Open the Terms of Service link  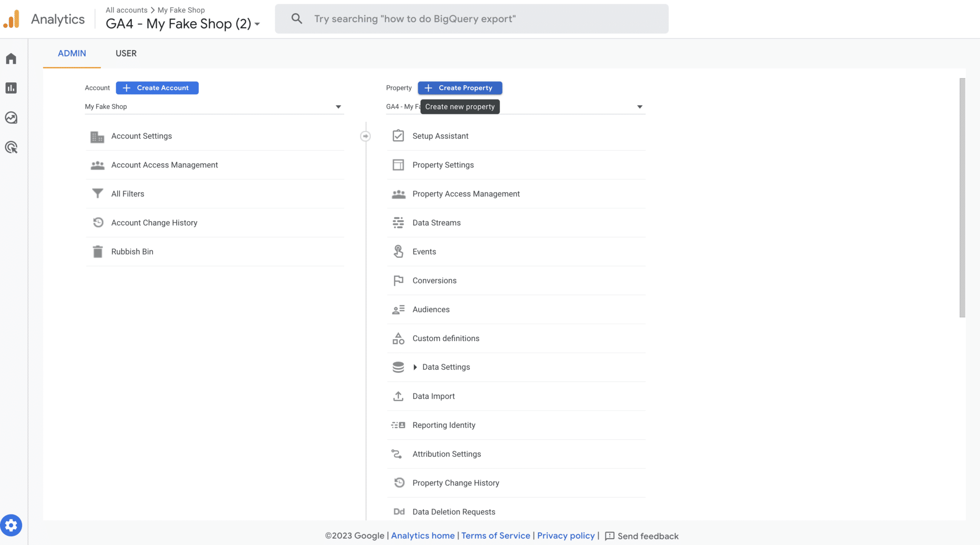click(x=496, y=535)
